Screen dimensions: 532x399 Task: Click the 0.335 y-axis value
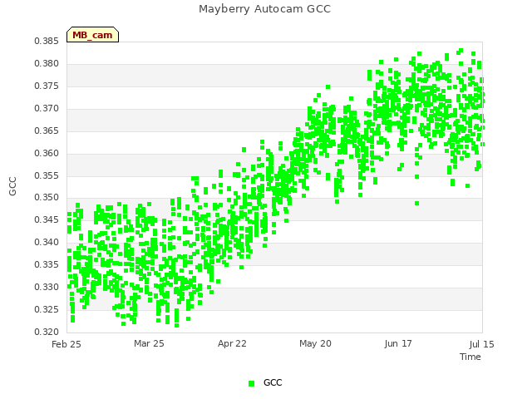[x=47, y=264]
